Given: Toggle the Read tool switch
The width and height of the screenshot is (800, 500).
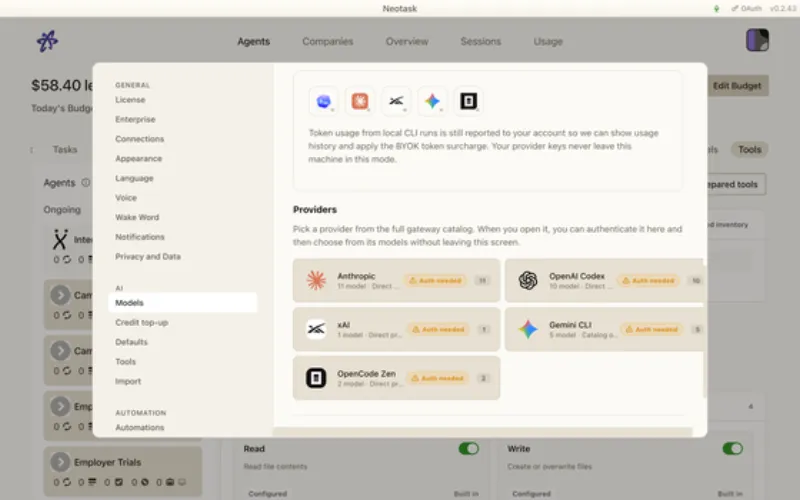Looking at the screenshot, I should [x=468, y=448].
